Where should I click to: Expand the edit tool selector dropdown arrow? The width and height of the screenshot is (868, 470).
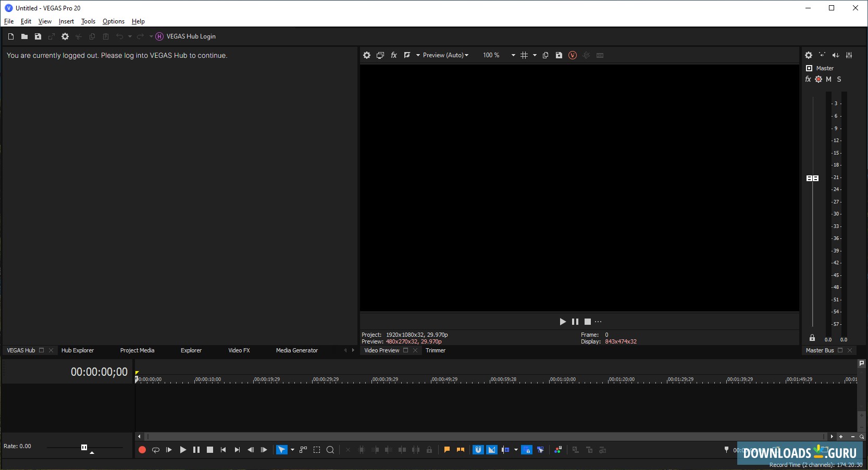292,450
